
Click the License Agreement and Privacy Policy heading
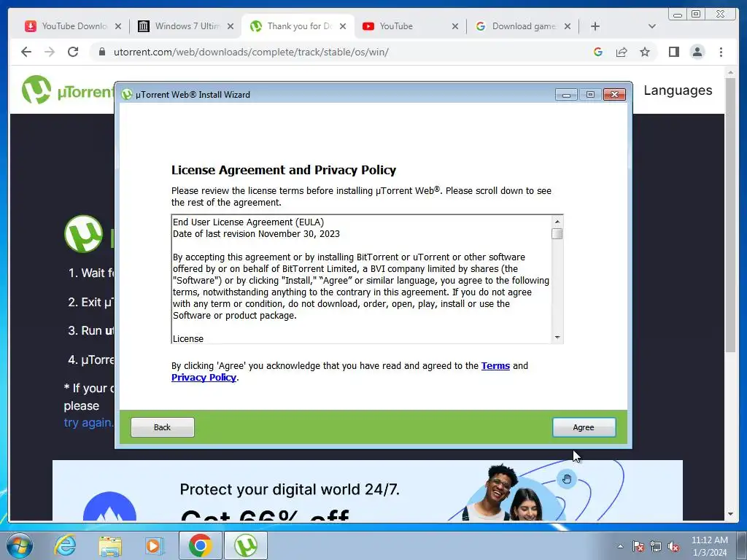284,170
